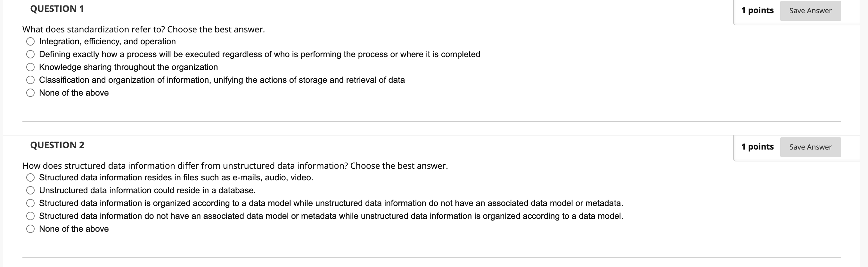Pick "Classification and organization of information" answer
The height and width of the screenshot is (267, 868).
pos(30,80)
